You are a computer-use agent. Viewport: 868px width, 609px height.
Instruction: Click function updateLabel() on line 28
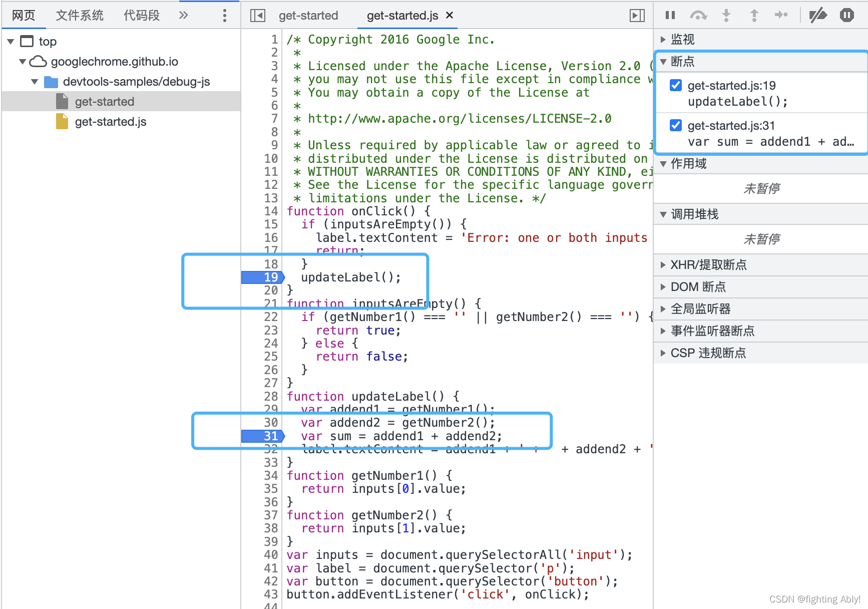[x=373, y=397]
